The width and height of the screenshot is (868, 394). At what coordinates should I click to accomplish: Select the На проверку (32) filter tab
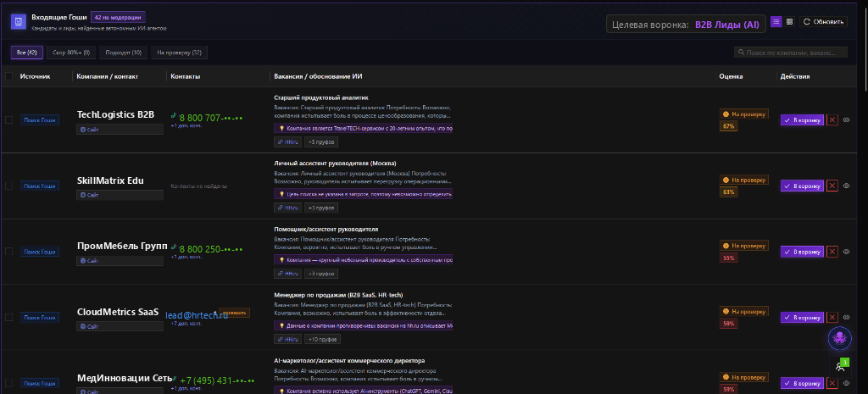click(180, 53)
